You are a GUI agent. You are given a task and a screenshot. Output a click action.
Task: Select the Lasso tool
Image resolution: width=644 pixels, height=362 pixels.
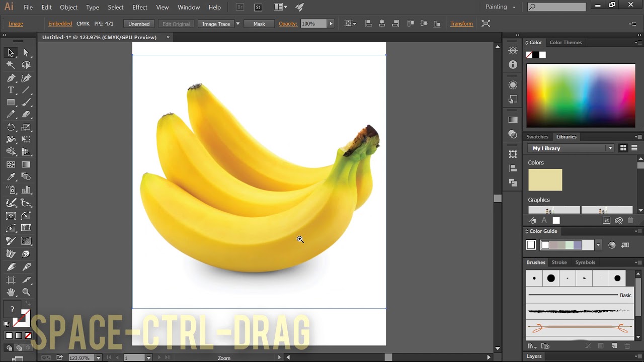pos(26,65)
